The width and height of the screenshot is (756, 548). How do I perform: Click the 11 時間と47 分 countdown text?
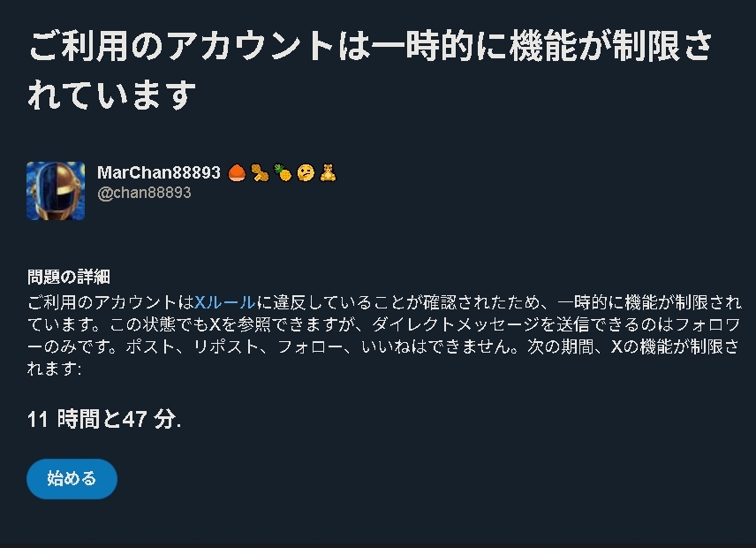coord(104,419)
